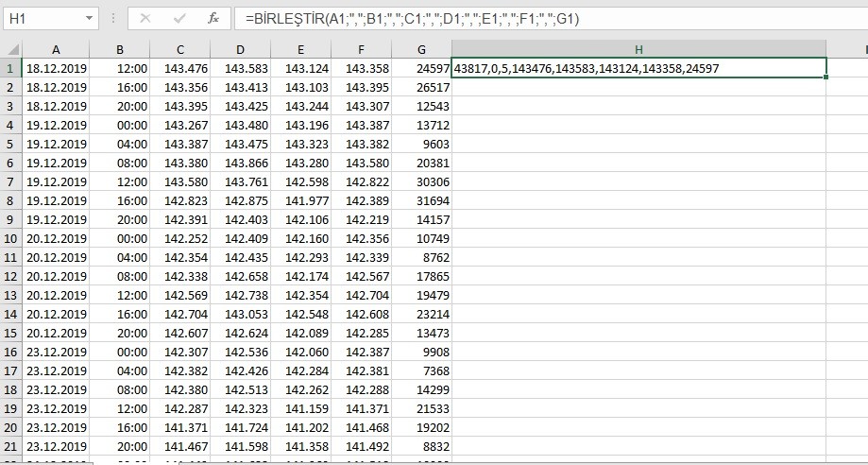Select column F header
The image size is (868, 465).
coord(361,49)
